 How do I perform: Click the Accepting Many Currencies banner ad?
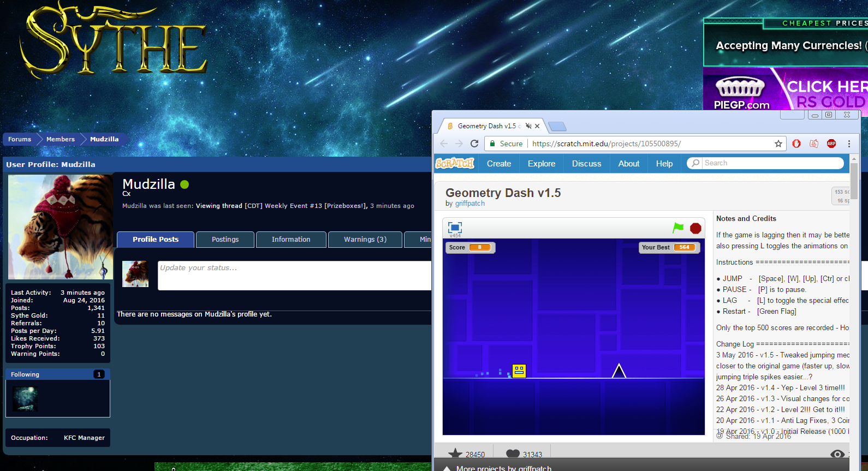coord(786,43)
